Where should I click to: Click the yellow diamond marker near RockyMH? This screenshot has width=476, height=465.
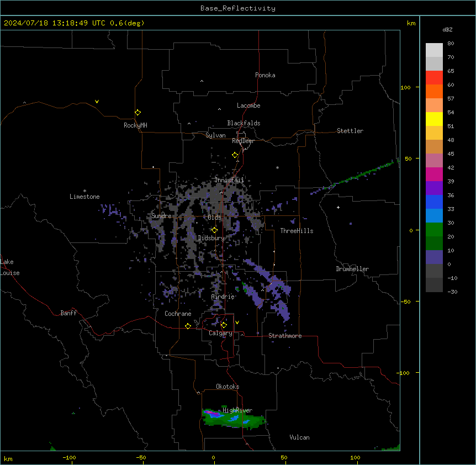[x=137, y=112]
